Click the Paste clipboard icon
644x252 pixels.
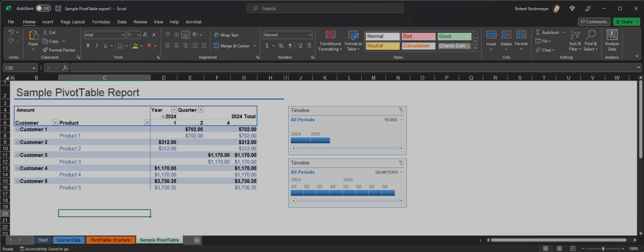click(x=33, y=36)
